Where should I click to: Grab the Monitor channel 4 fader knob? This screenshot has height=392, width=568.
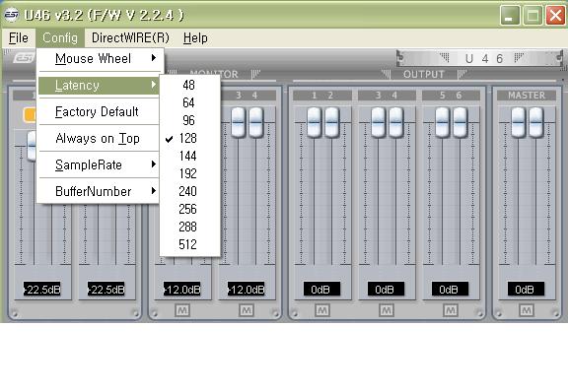coord(256,122)
